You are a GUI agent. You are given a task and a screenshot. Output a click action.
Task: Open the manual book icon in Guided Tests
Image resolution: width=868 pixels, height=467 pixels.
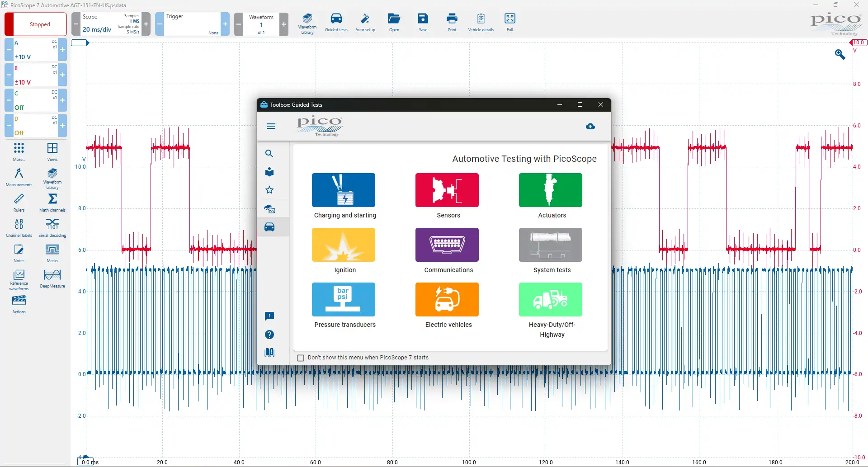[x=269, y=353]
